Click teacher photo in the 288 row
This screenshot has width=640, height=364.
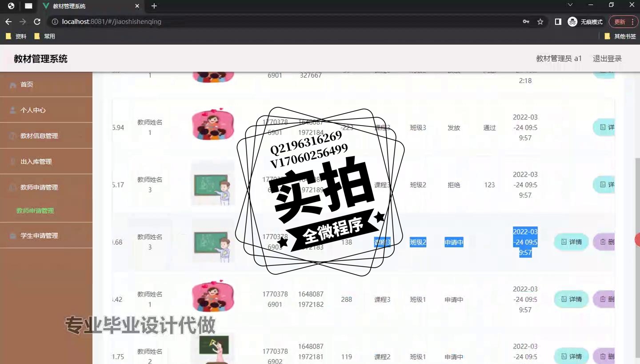point(213,297)
